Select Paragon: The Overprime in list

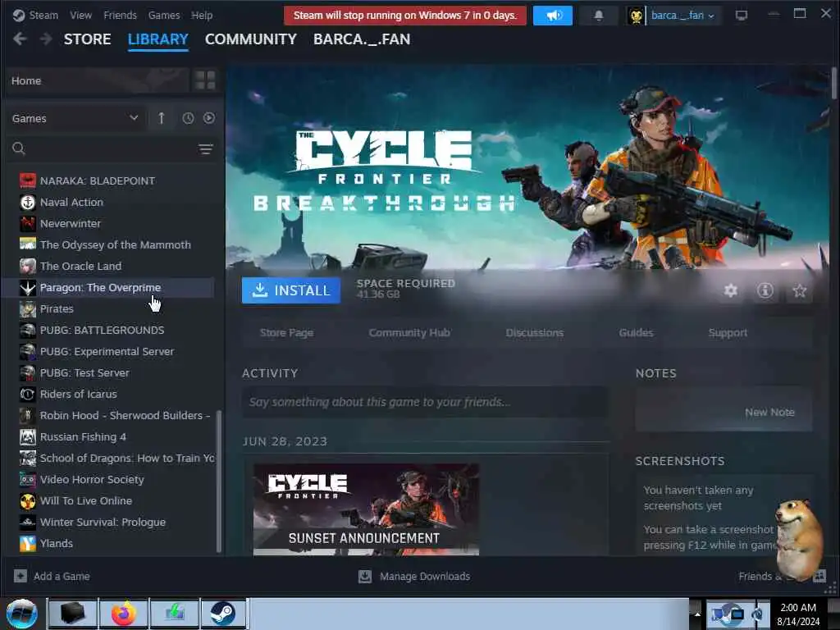108,288
